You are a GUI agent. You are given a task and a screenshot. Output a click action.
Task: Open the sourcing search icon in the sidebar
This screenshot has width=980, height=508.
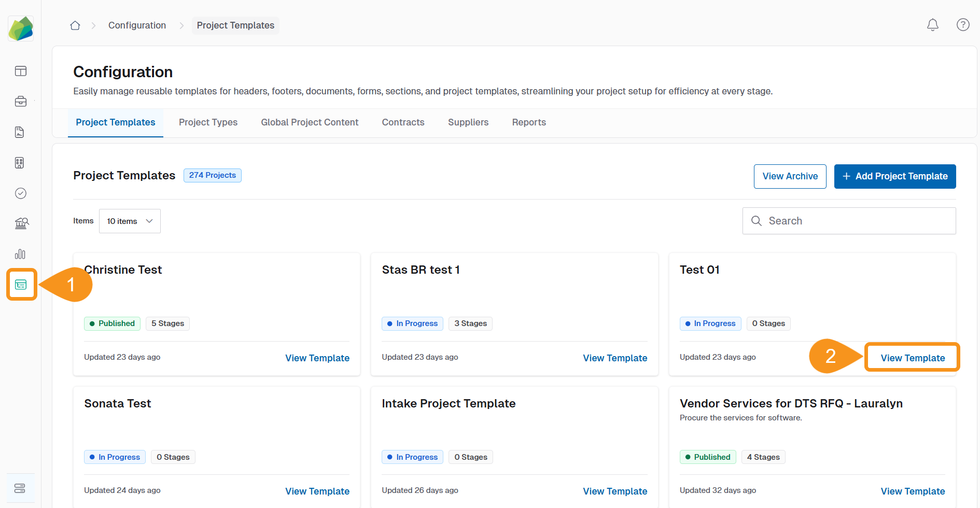pyautogui.click(x=21, y=223)
